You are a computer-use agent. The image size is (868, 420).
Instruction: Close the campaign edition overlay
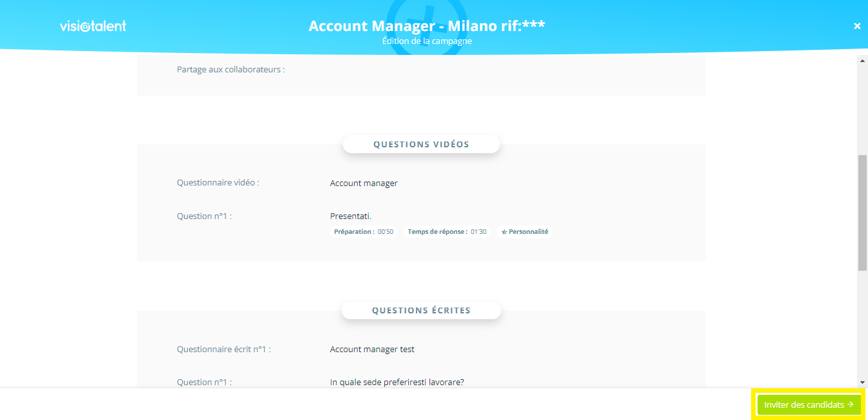pyautogui.click(x=857, y=26)
